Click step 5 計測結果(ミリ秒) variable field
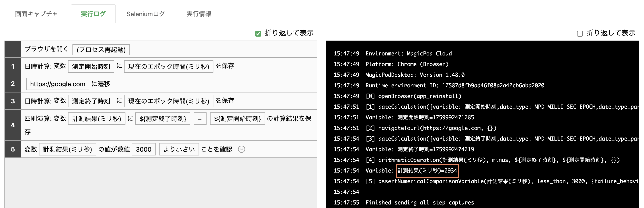Image resolution: width=644 pixels, height=208 pixels. pyautogui.click(x=68, y=149)
